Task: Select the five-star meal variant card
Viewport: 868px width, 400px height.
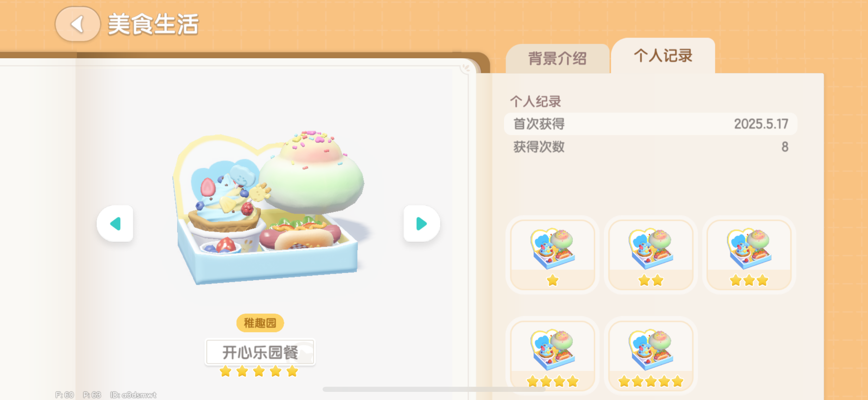Action: point(651,356)
